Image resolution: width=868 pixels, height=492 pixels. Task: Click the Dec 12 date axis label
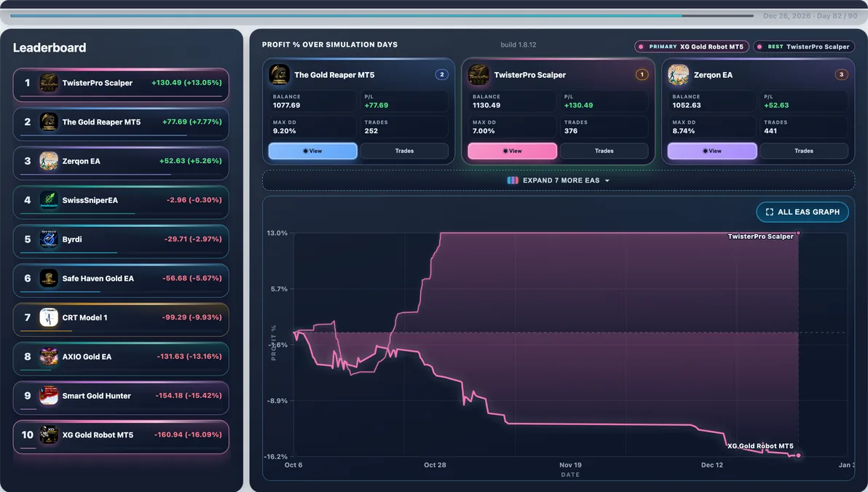coord(712,465)
